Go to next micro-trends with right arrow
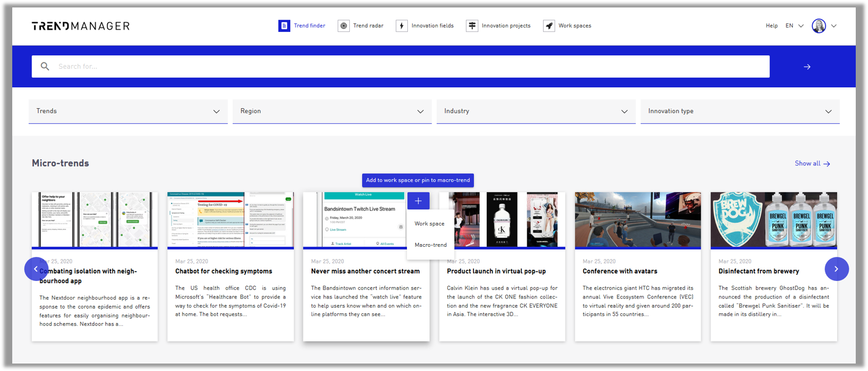 [x=837, y=269]
